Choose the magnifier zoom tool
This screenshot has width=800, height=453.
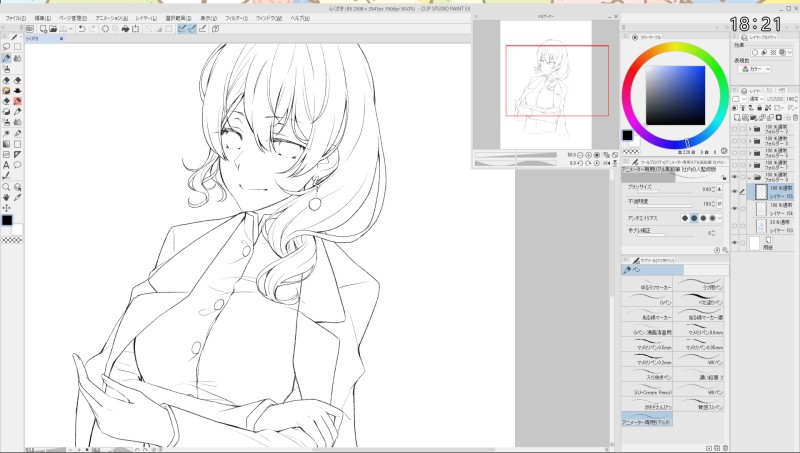tap(6, 187)
